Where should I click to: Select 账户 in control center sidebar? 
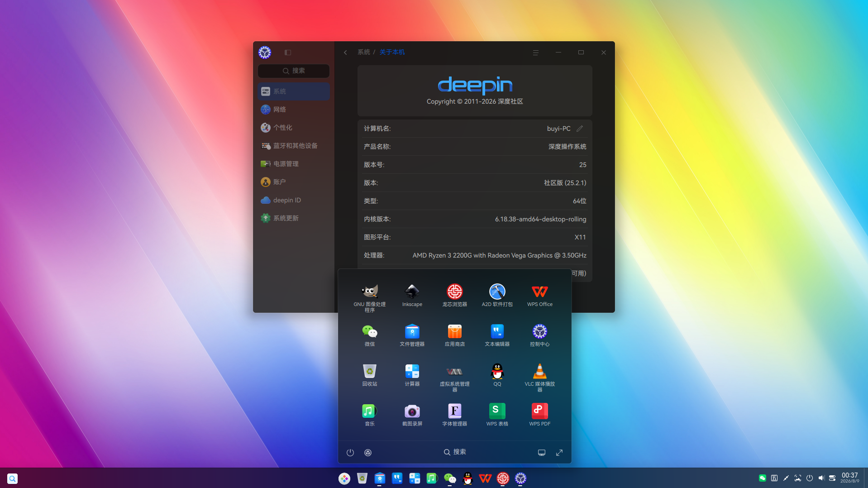(294, 182)
